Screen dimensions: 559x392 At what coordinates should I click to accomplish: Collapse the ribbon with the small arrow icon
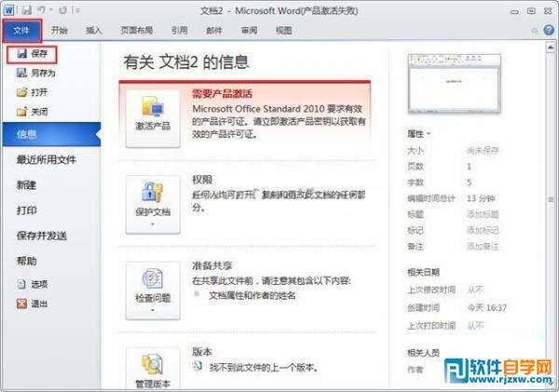pyautogui.click(x=535, y=31)
